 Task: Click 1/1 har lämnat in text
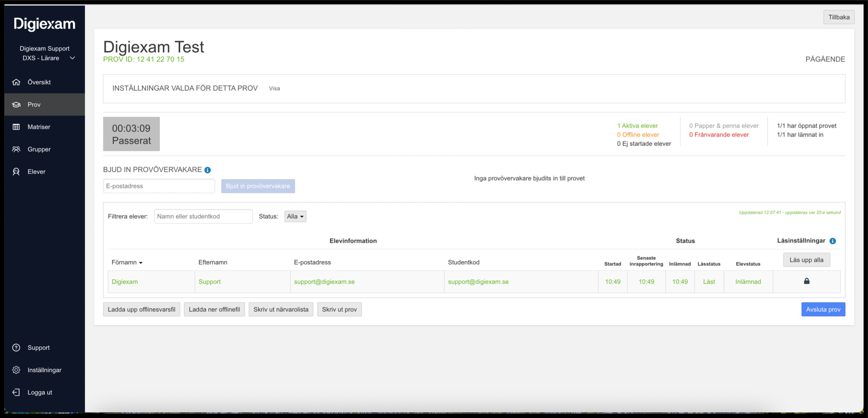click(800, 135)
